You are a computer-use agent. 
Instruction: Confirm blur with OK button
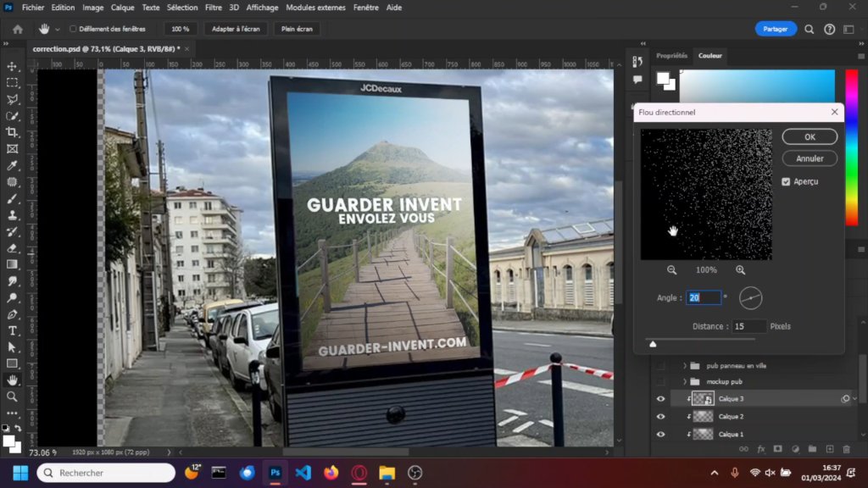(810, 136)
